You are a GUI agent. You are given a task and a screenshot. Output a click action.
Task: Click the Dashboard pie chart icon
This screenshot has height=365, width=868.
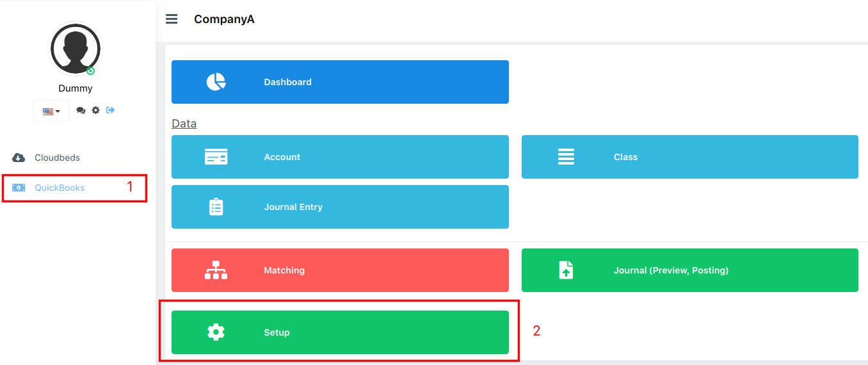[216, 82]
